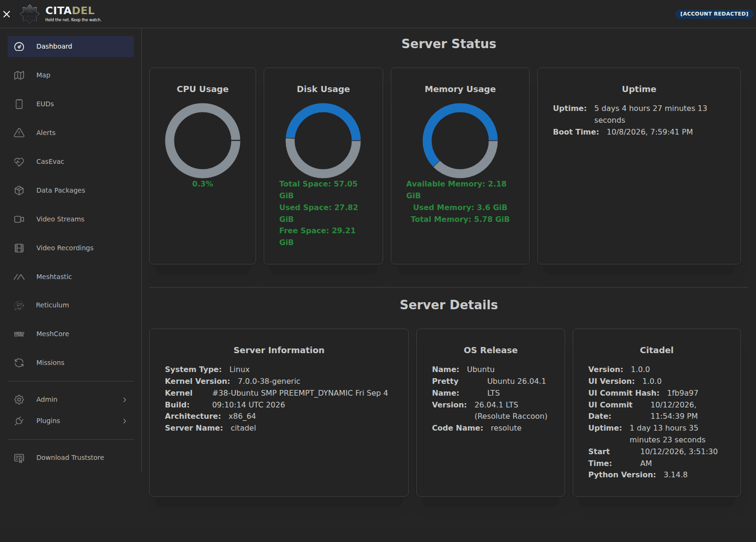
Task: Click the '0.3%' CPU value
Action: point(203,184)
